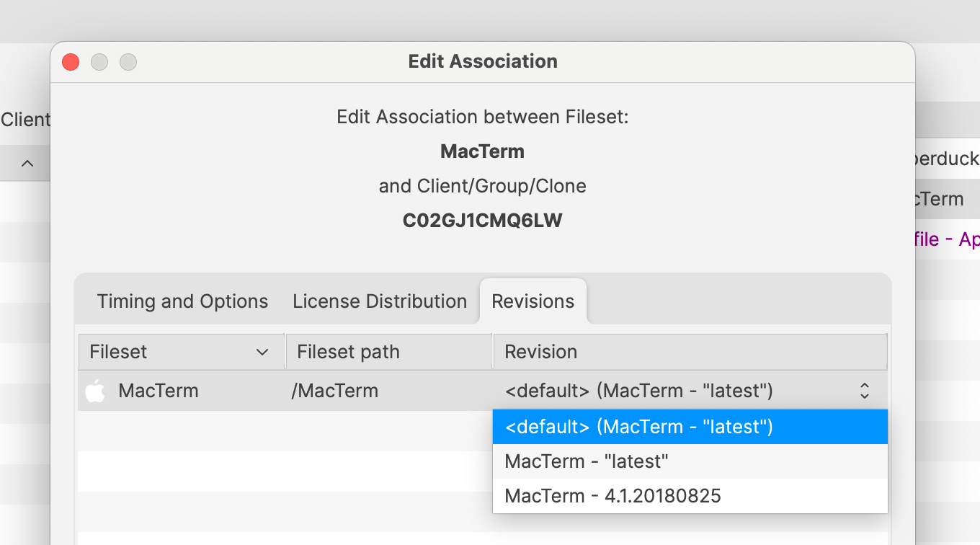This screenshot has height=545, width=980.
Task: Select the MacTerm fileset name cell
Action: 159,391
